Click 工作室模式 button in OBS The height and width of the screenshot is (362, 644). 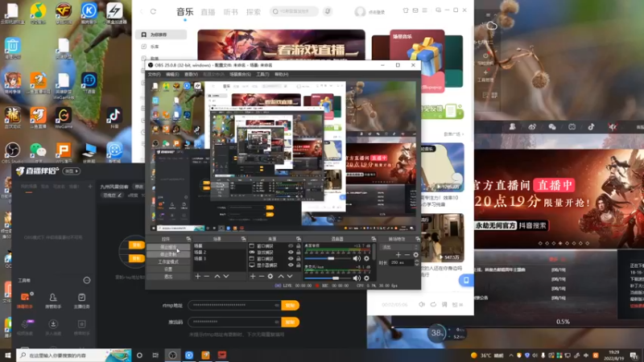click(x=168, y=262)
